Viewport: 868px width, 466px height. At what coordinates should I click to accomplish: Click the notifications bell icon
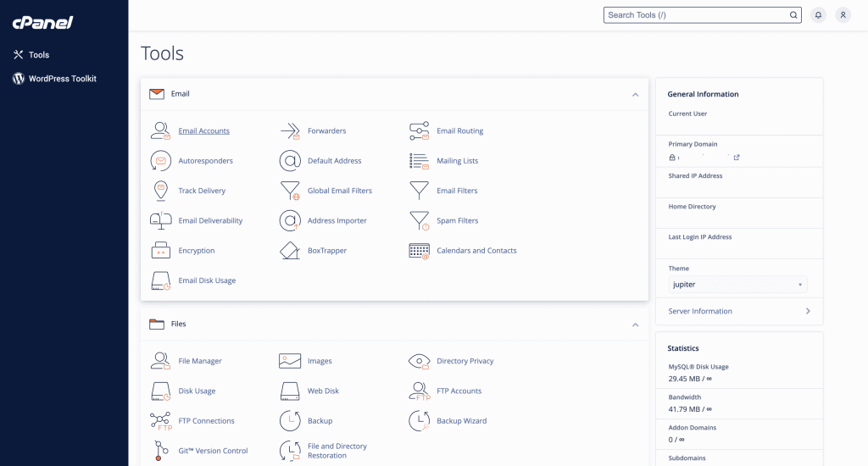818,15
